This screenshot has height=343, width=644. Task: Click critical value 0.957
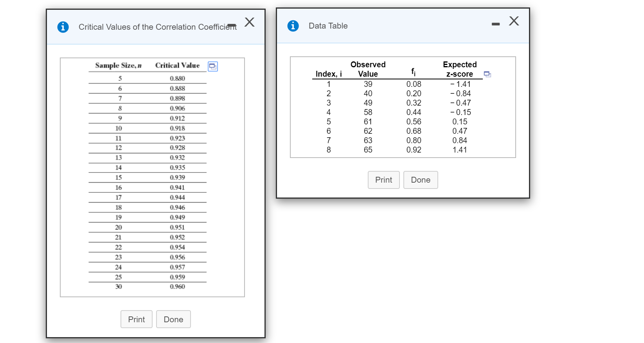click(177, 267)
